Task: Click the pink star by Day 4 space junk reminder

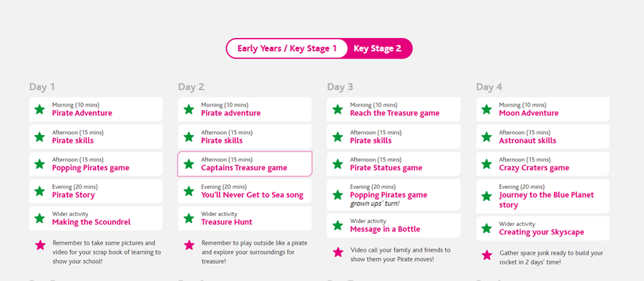Action: [487, 255]
